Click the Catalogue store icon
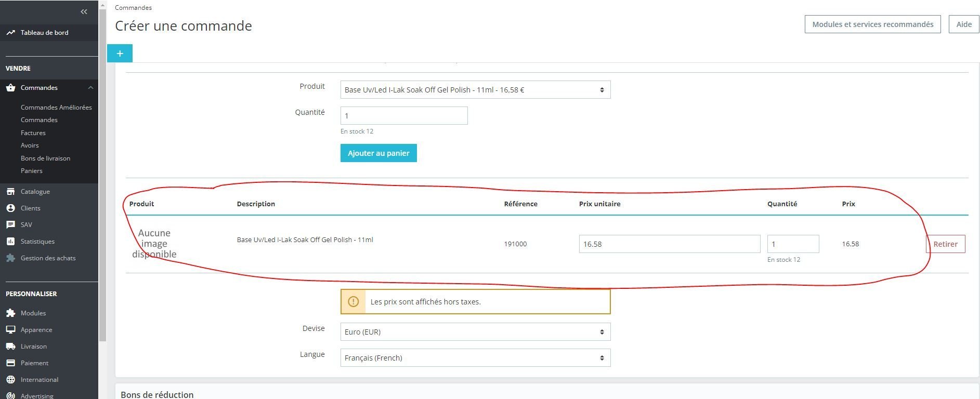The height and width of the screenshot is (399, 980). point(11,192)
